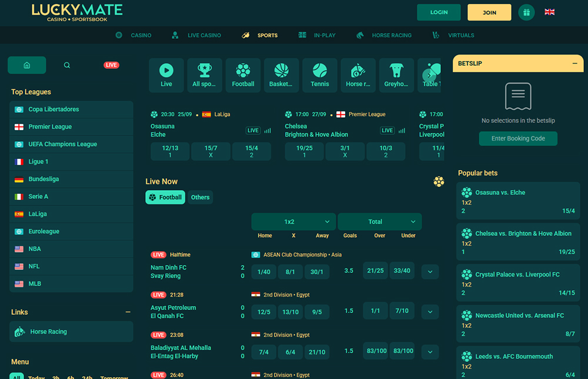Click the Enter Booking Code button

click(518, 138)
